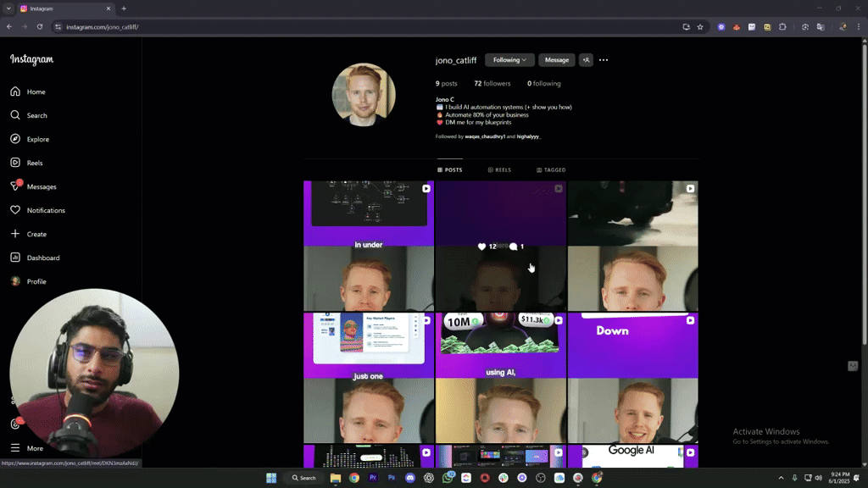The image size is (868, 488).
Task: Expand the Following dropdown button
Action: [x=509, y=60]
